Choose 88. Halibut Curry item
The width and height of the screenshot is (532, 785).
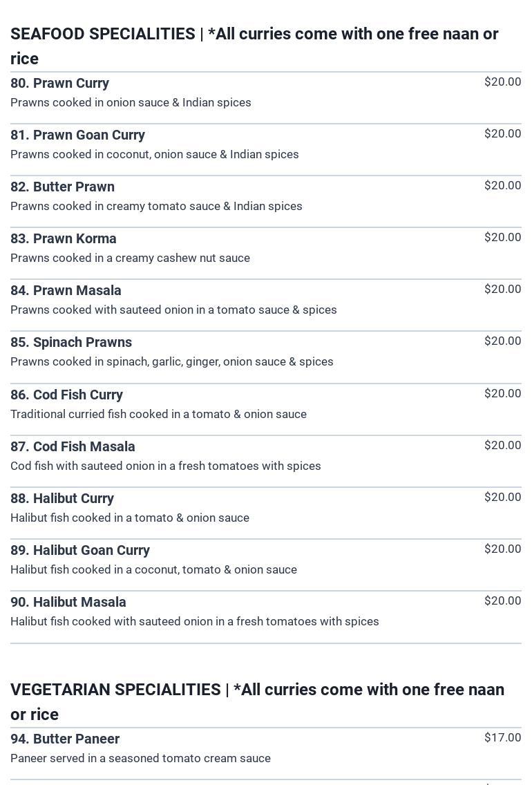[62, 498]
